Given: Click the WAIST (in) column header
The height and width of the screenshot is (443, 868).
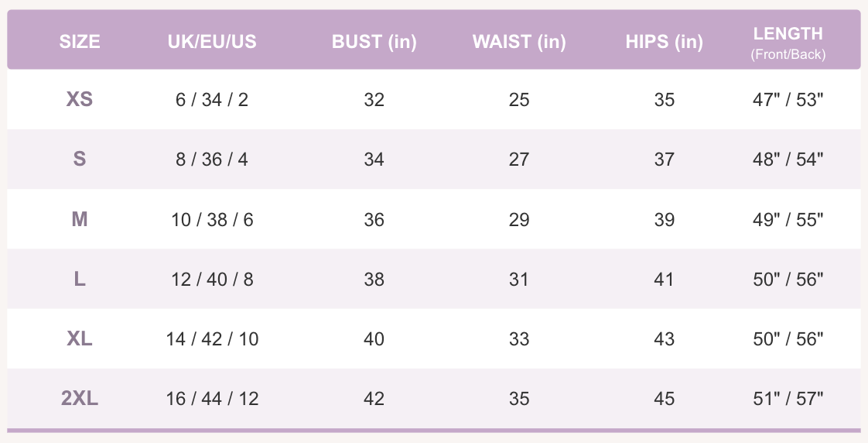Looking at the screenshot, I should (519, 42).
